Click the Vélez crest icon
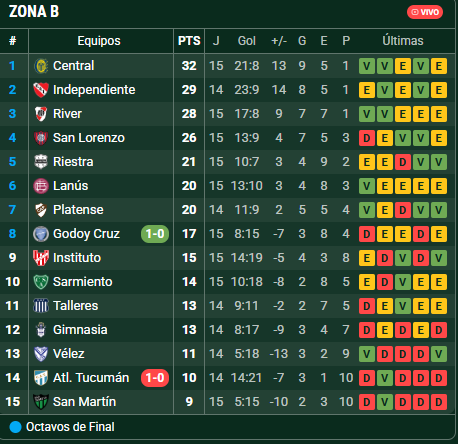 click(x=41, y=354)
